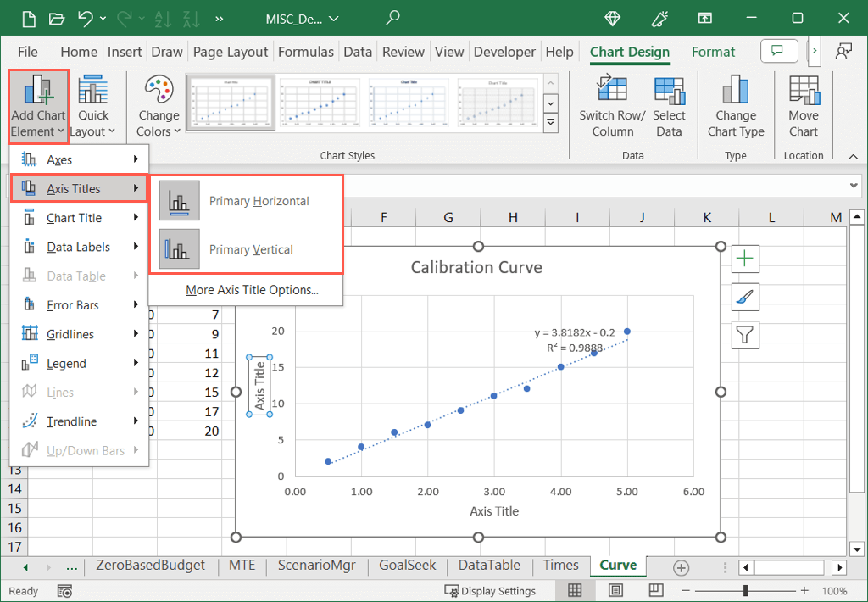Open Chart Elements plus button beside chart
This screenshot has width=868, height=602.
click(745, 259)
